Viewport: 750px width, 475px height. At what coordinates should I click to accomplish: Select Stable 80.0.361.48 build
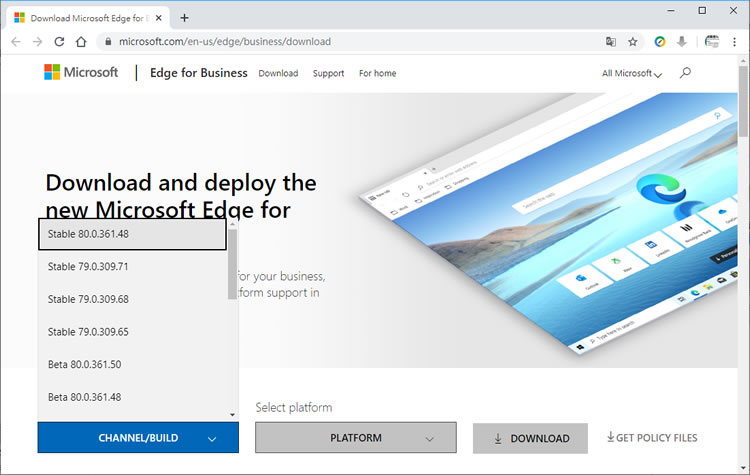click(x=132, y=234)
